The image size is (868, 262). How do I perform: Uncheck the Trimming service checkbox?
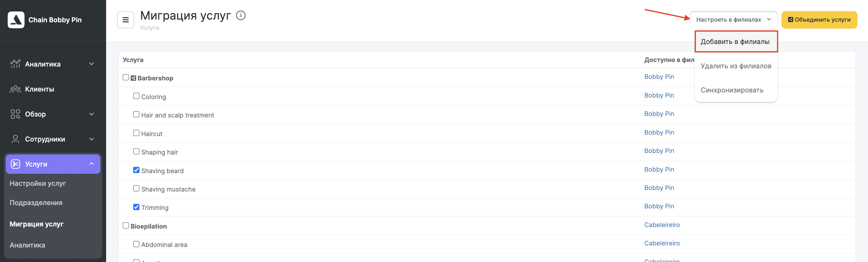pos(136,207)
